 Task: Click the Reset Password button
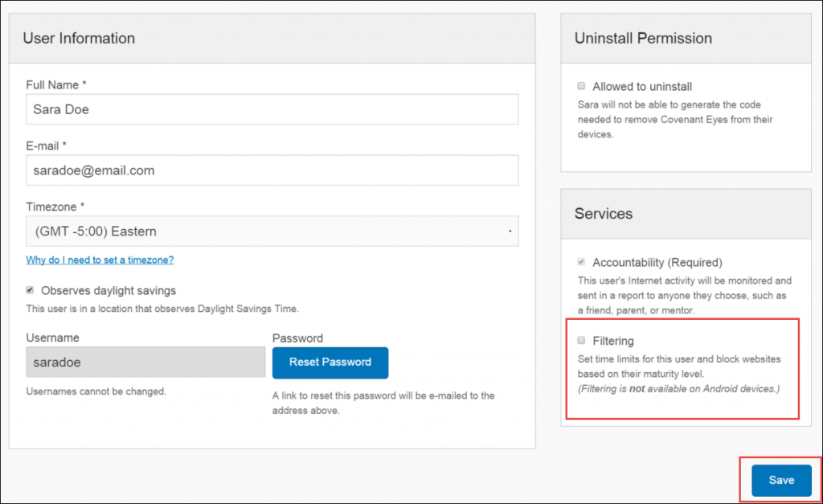[x=330, y=363]
